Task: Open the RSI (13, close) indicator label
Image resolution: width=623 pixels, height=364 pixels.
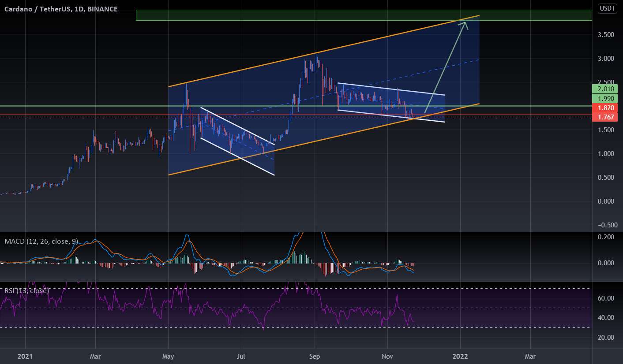Action: [x=26, y=290]
